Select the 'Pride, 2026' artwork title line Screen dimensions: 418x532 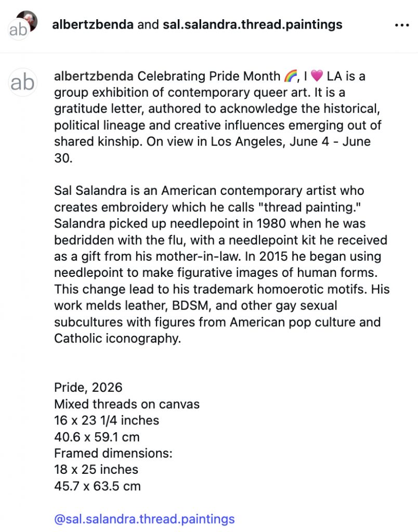click(88, 388)
